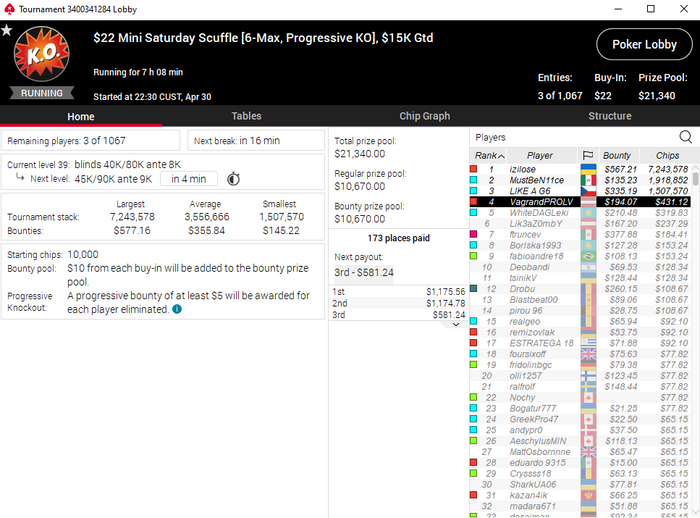The height and width of the screenshot is (518, 700).
Task: Select player WhiteDAGLeki
Action: coord(579,213)
